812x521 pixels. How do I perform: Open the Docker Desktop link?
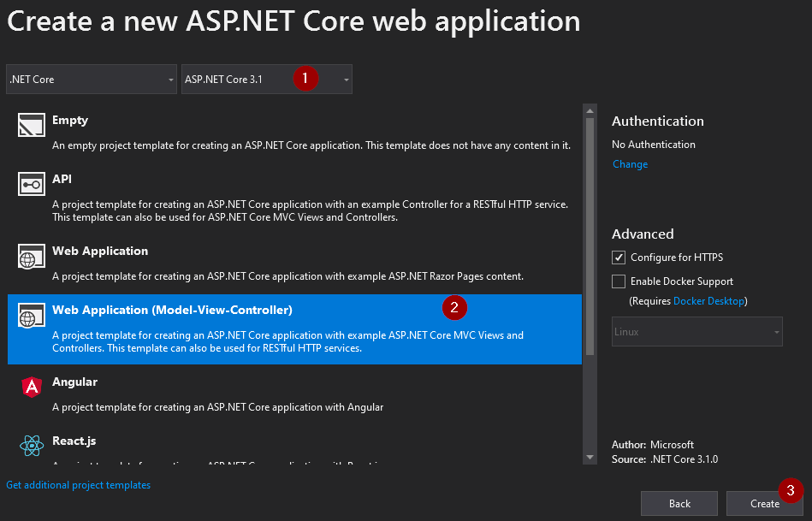(x=708, y=301)
